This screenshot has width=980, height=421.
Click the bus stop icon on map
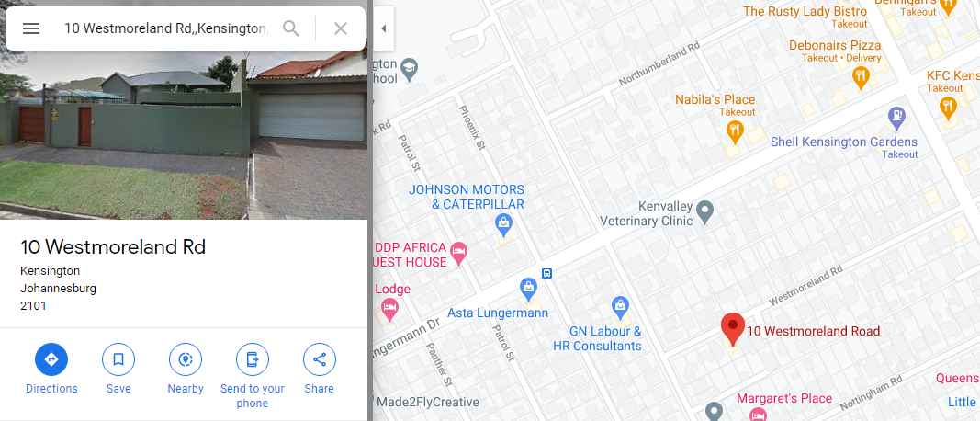click(546, 273)
